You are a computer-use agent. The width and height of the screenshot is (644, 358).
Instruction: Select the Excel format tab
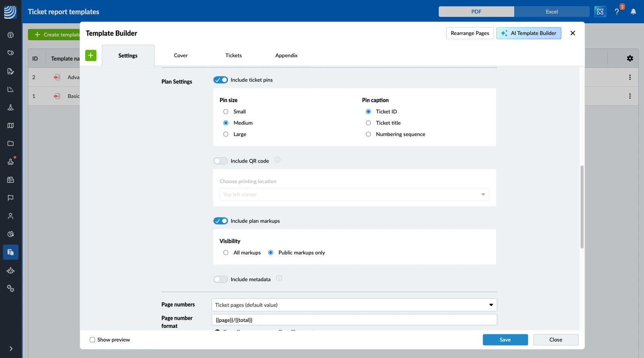552,12
